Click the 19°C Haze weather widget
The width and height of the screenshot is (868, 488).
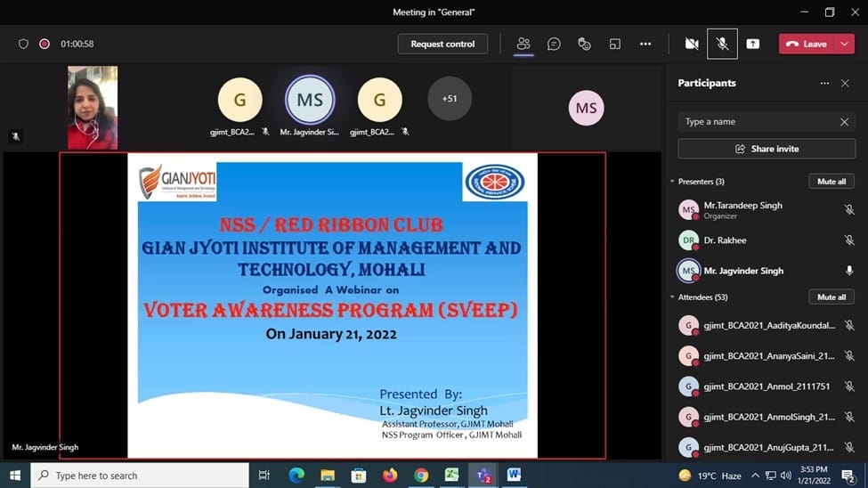pyautogui.click(x=710, y=476)
